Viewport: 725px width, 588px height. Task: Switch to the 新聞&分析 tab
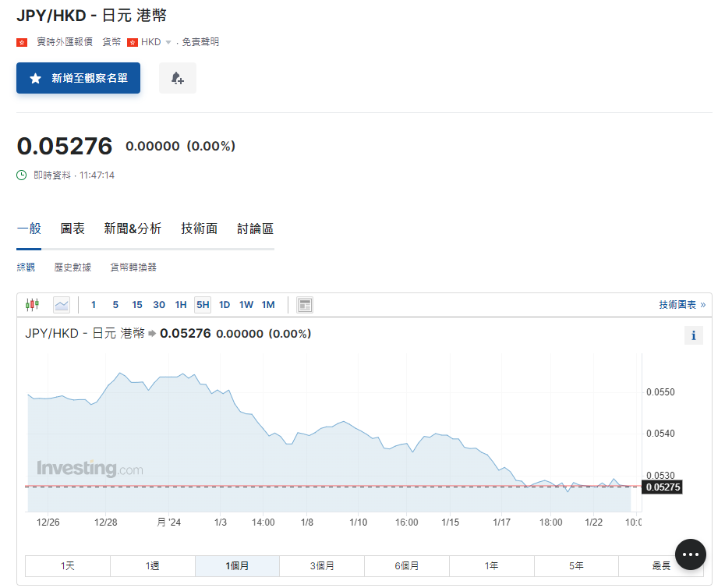coord(133,228)
